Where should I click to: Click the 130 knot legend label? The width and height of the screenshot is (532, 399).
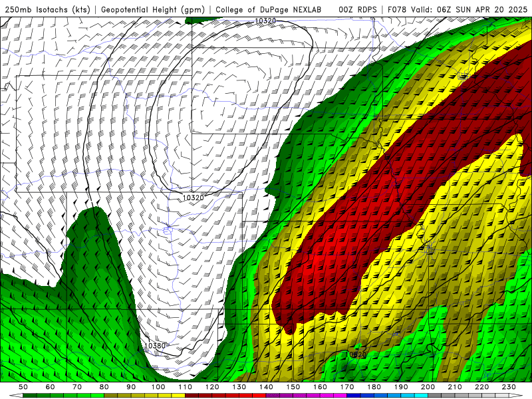click(239, 387)
